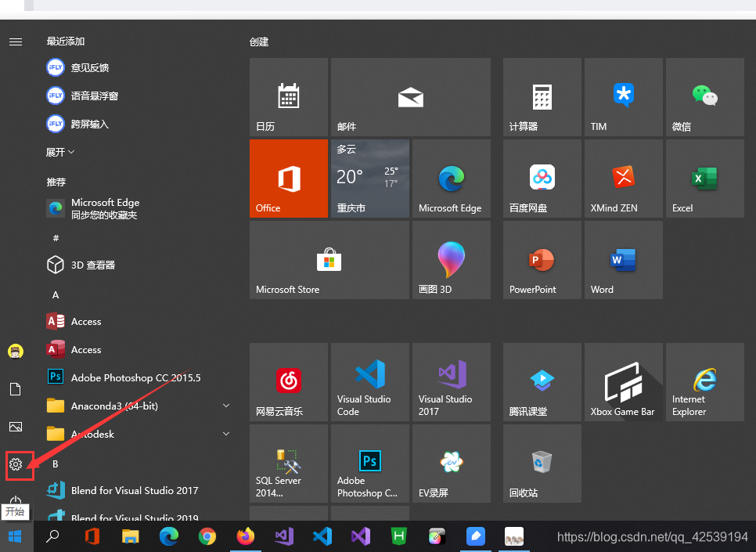Launch Google Chrome from the taskbar
Screen dimensions: 756x552
click(207, 536)
